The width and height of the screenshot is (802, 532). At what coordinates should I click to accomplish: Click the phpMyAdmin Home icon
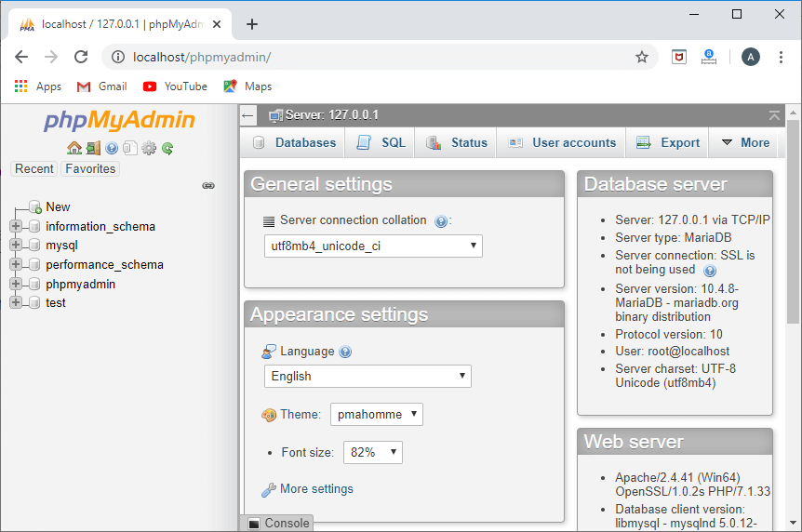[74, 148]
